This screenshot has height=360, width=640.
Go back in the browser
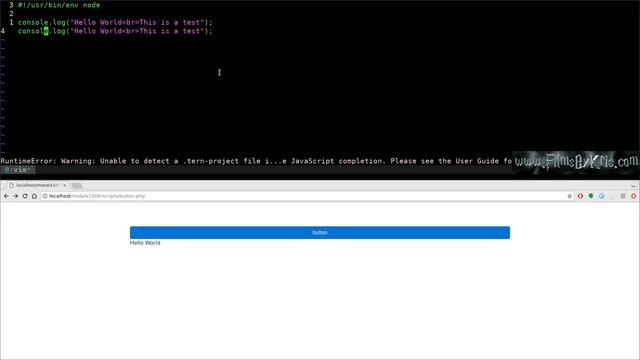[x=6, y=196]
